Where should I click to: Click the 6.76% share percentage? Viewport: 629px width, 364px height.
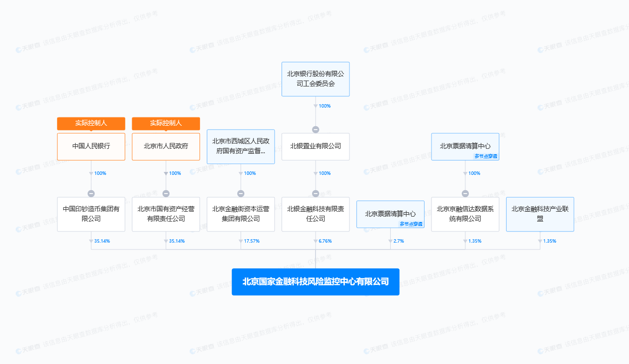[x=325, y=241]
